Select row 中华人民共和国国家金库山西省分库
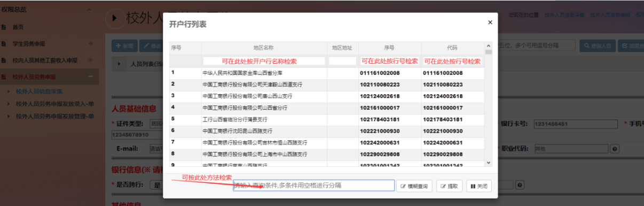 coord(327,73)
